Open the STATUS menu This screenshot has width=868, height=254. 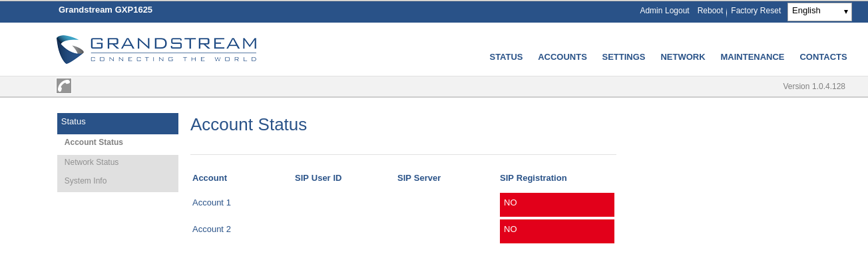(x=506, y=57)
